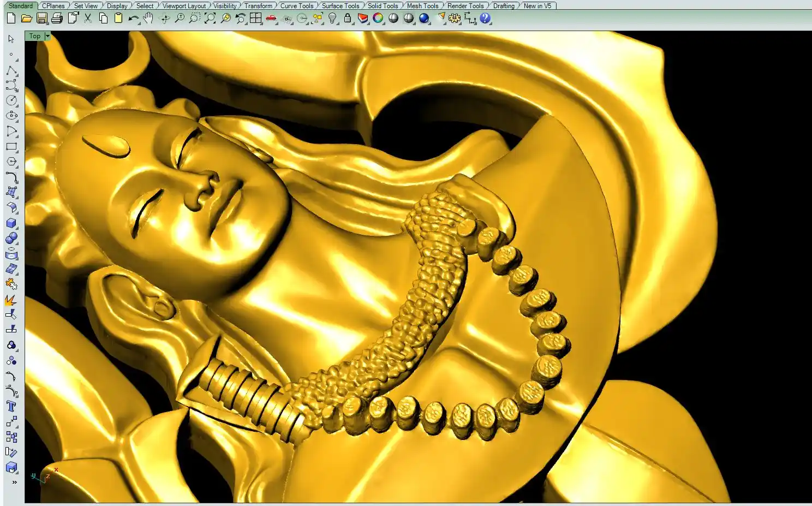Click the Rectangle tool icon
This screenshot has width=812, height=506.
pos(11,147)
